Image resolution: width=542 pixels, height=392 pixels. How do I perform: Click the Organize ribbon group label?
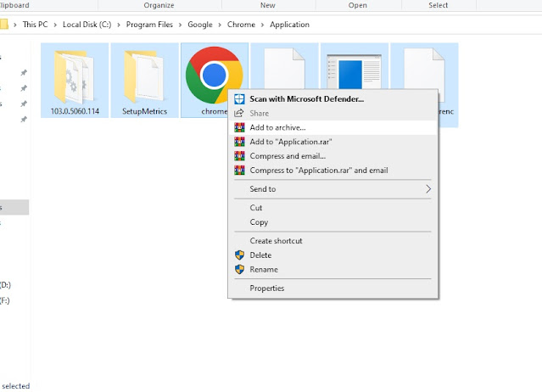159,5
